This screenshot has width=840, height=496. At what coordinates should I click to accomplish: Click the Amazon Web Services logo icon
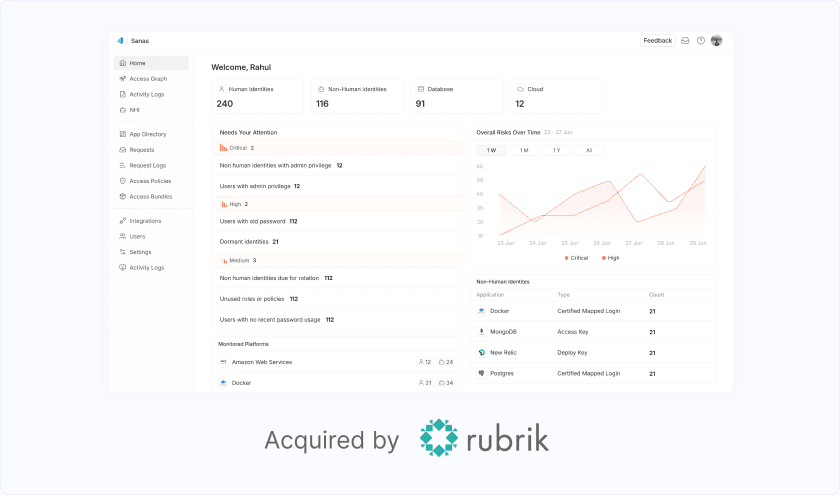tap(223, 362)
